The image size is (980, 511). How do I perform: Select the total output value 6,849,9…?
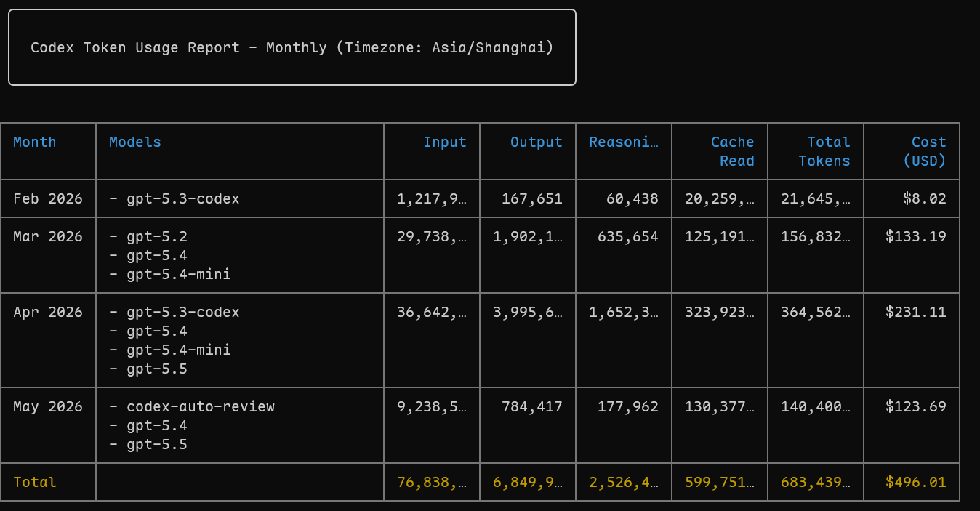pyautogui.click(x=528, y=482)
